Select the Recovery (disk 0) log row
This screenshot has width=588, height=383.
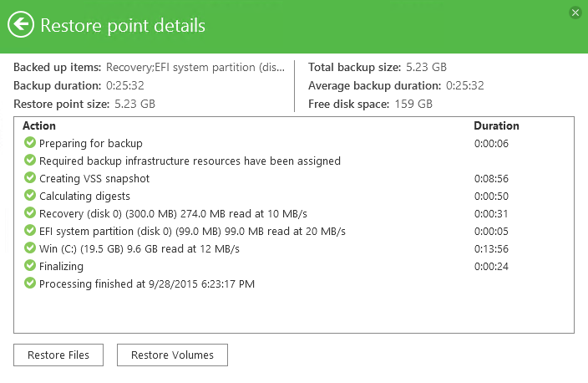[x=294, y=213]
